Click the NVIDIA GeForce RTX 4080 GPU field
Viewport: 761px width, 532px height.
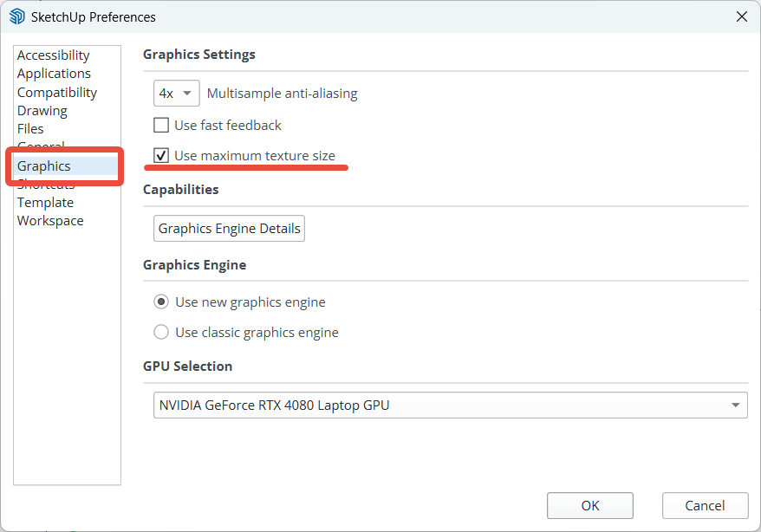(433, 405)
